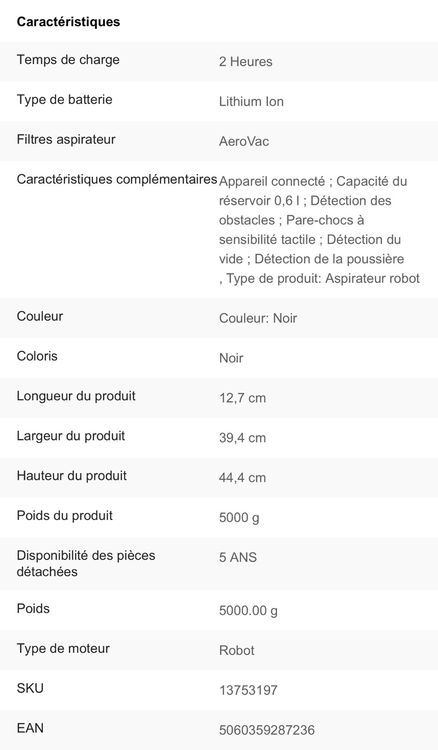Select the Type de batterie row label

pyautogui.click(x=65, y=99)
